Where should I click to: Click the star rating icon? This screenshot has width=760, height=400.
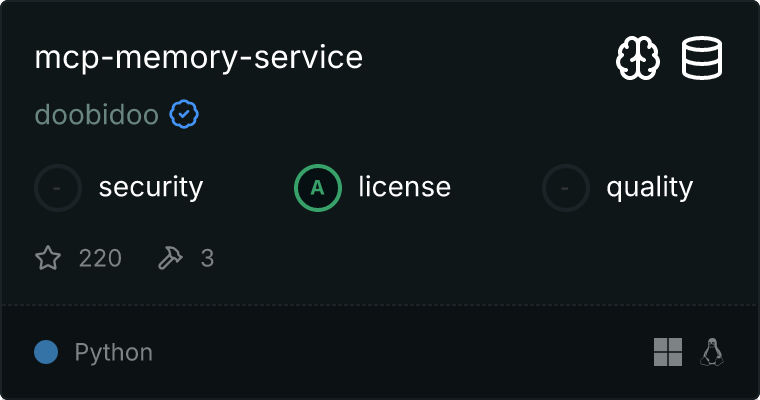(48, 259)
